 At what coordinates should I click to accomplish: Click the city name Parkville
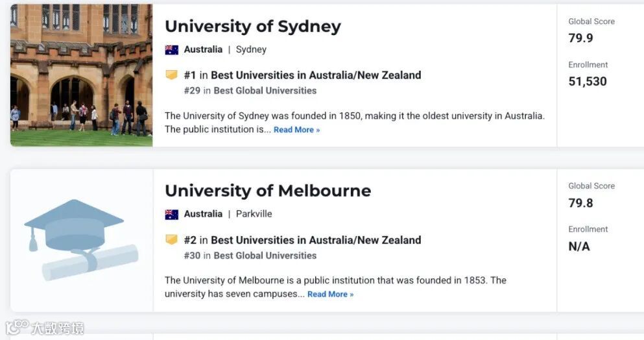[x=254, y=213]
